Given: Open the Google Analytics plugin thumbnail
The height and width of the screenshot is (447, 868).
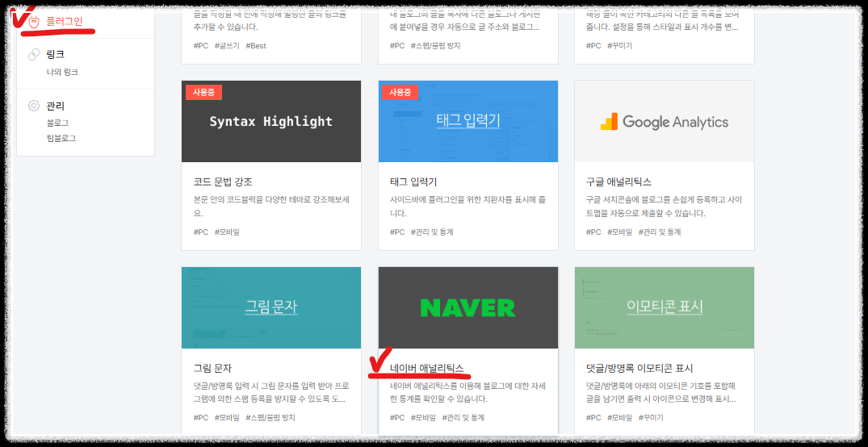Looking at the screenshot, I should pyautogui.click(x=665, y=121).
